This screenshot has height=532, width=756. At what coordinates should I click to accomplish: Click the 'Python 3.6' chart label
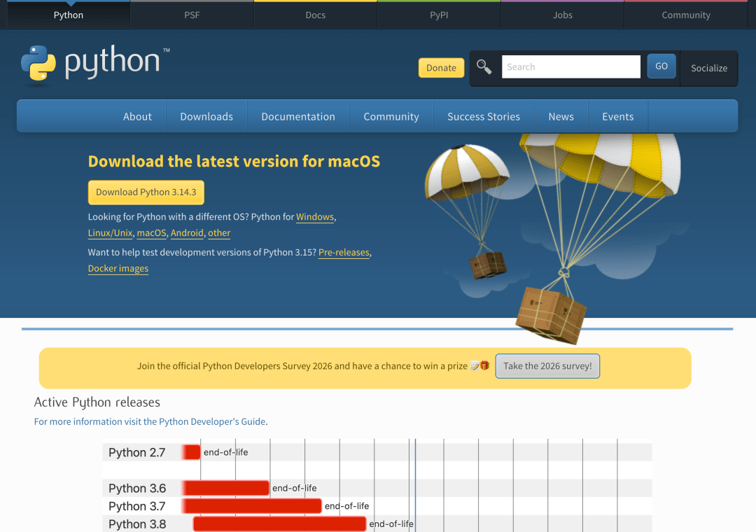[x=137, y=488]
